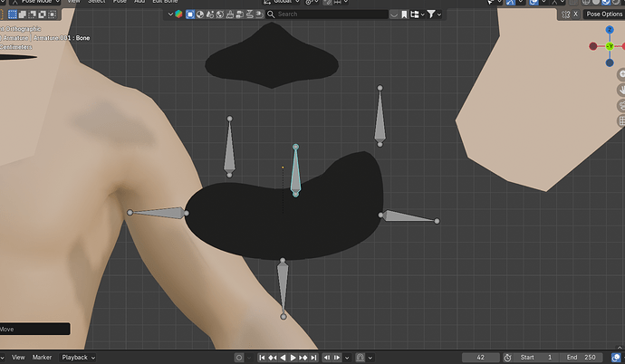Open the funnel filter dropdown
The image size is (625, 364).
click(x=434, y=14)
